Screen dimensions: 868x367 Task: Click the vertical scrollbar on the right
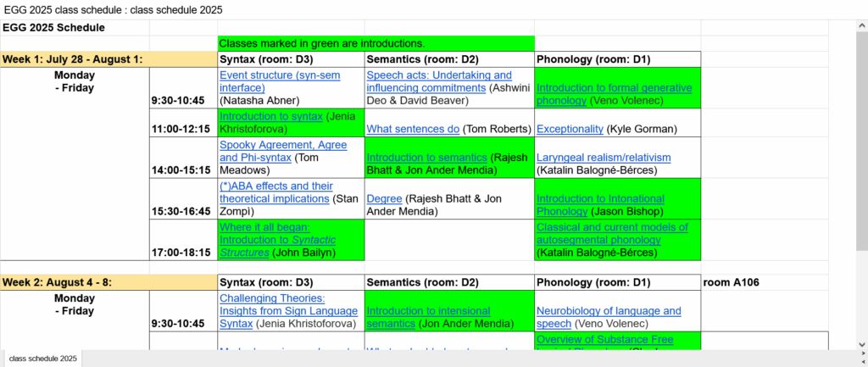(860, 170)
